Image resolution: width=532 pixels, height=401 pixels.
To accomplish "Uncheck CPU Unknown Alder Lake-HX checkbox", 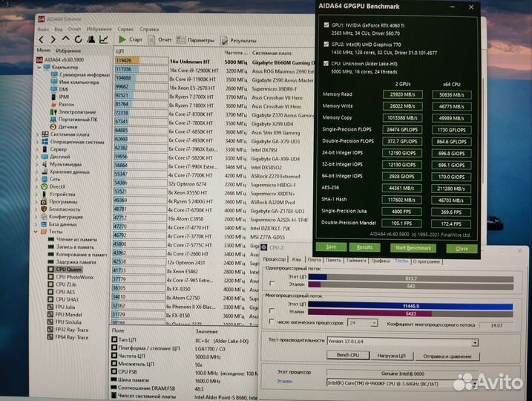I will (x=326, y=63).
